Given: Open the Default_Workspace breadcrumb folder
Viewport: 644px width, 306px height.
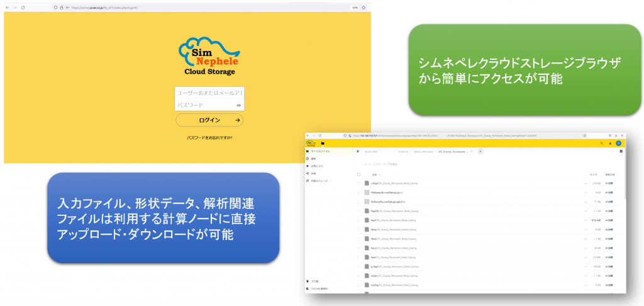Looking at the screenshot, I should (422, 151).
